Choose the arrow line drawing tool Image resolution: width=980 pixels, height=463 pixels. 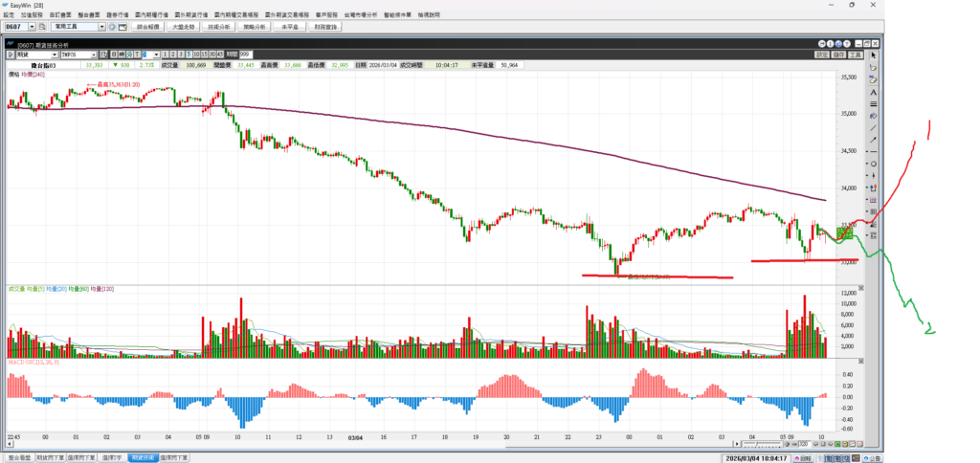click(873, 140)
